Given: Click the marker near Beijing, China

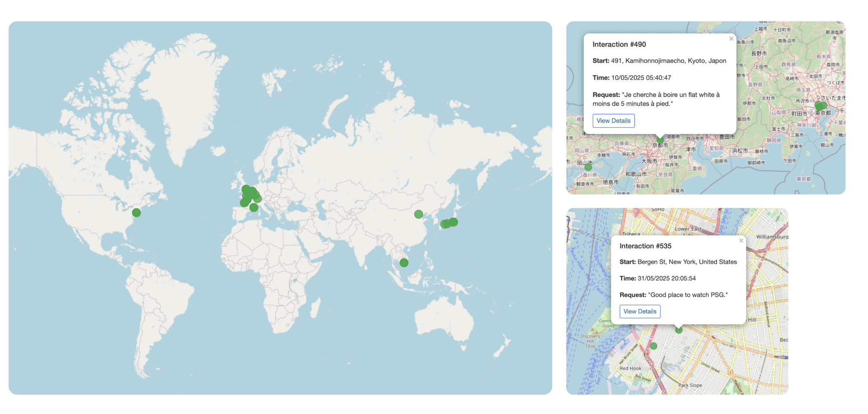Looking at the screenshot, I should coord(419,214).
